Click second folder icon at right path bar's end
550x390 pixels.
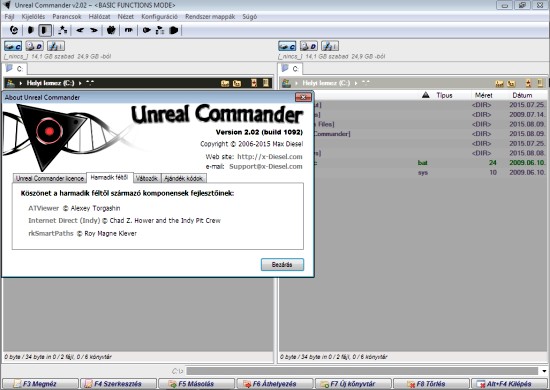[511, 83]
